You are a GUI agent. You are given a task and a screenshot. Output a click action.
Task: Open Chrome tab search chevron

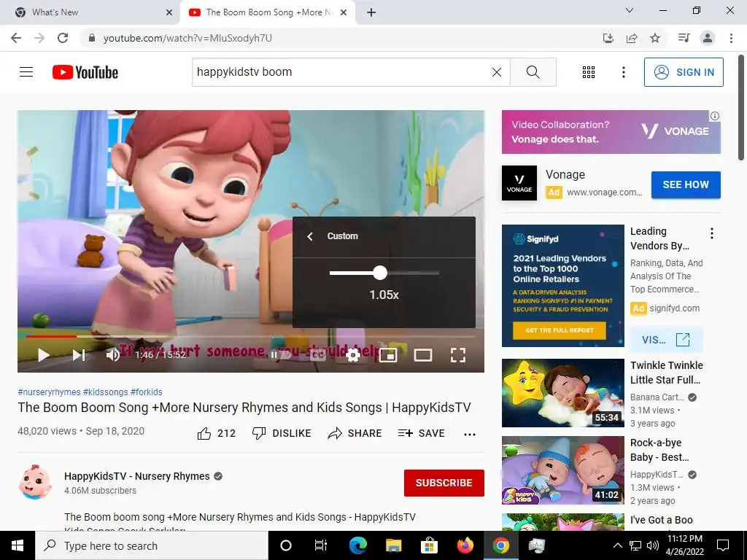(x=630, y=10)
